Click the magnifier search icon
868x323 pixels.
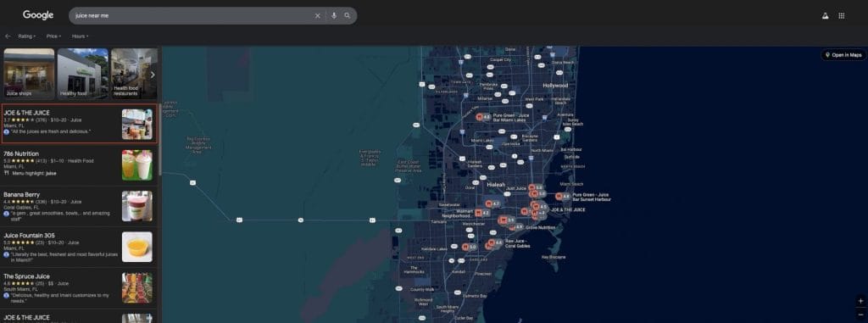347,15
